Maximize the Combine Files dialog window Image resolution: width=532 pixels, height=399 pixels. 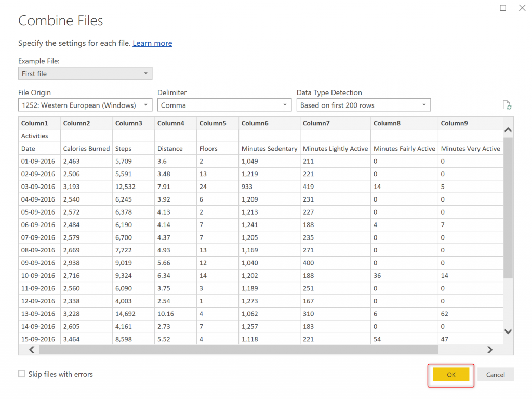503,8
